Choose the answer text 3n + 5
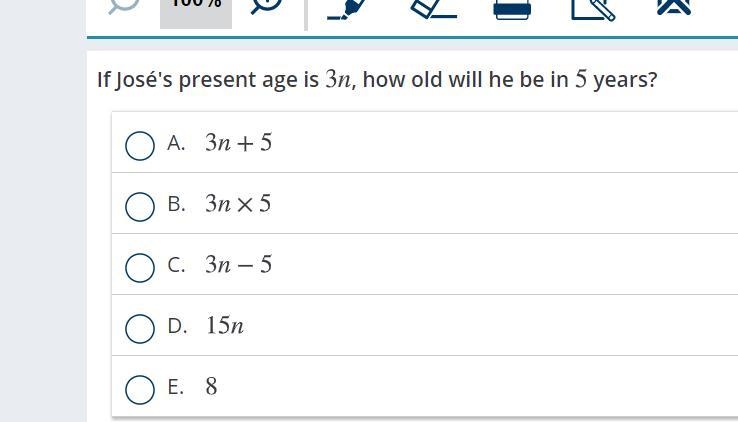This screenshot has height=422, width=738. pyautogui.click(x=239, y=143)
